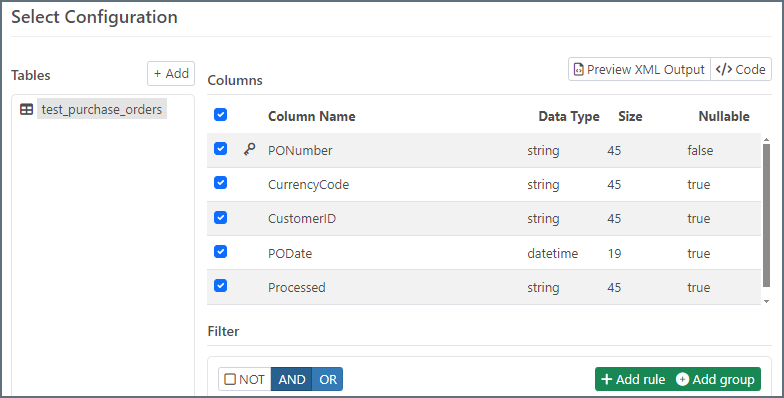784x398 pixels.
Task: Click the table grid icon beside test_purchase_orders
Action: 26,109
